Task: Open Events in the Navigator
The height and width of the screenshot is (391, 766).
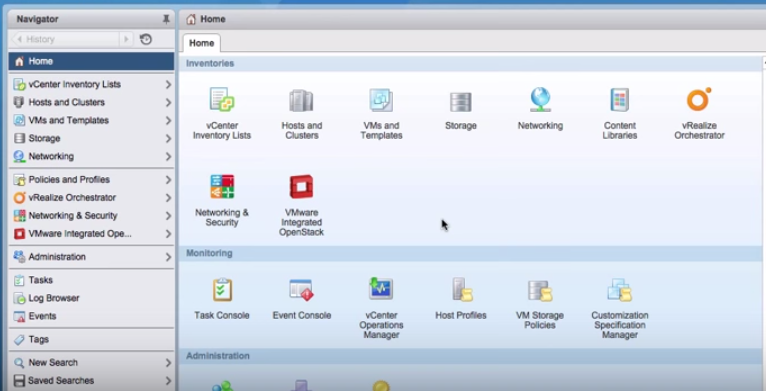Action: [91, 316]
